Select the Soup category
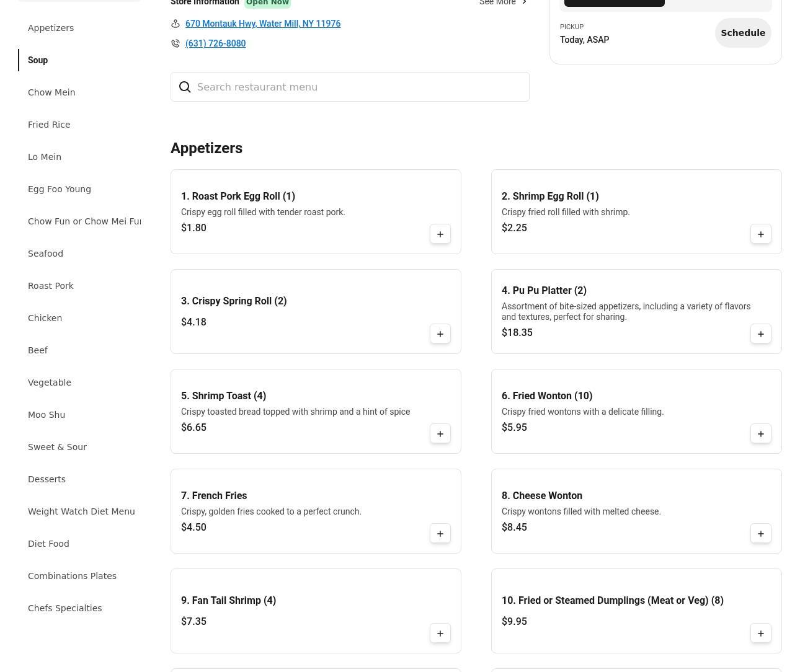Screen dimensions: 800x672 [38, 60]
